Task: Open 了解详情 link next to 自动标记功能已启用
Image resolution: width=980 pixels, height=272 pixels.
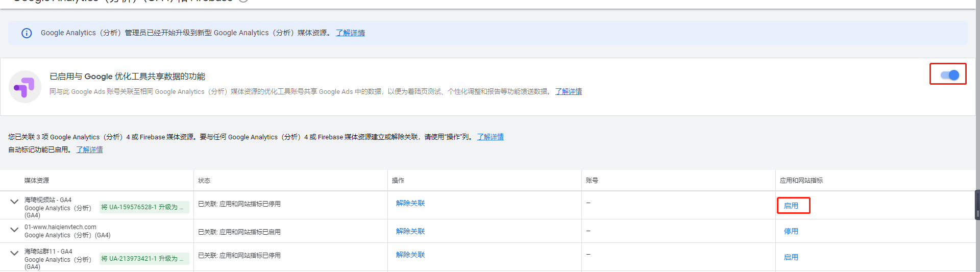Action: pyautogui.click(x=89, y=150)
